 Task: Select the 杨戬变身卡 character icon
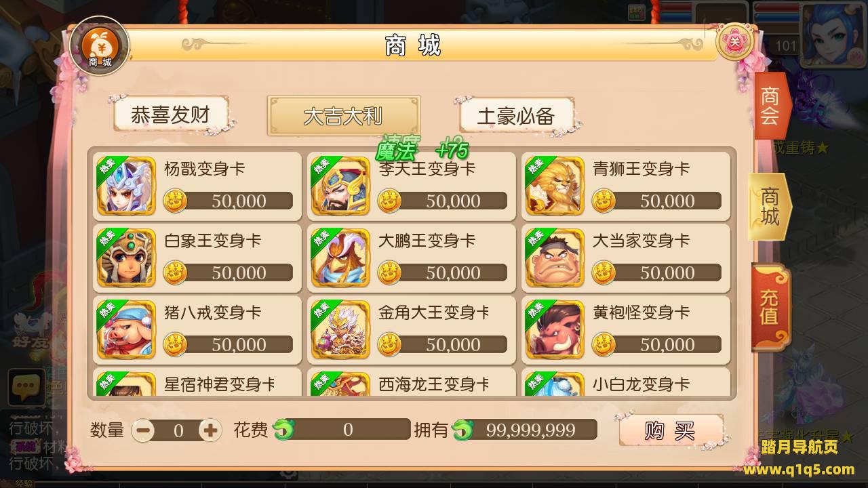tap(126, 186)
